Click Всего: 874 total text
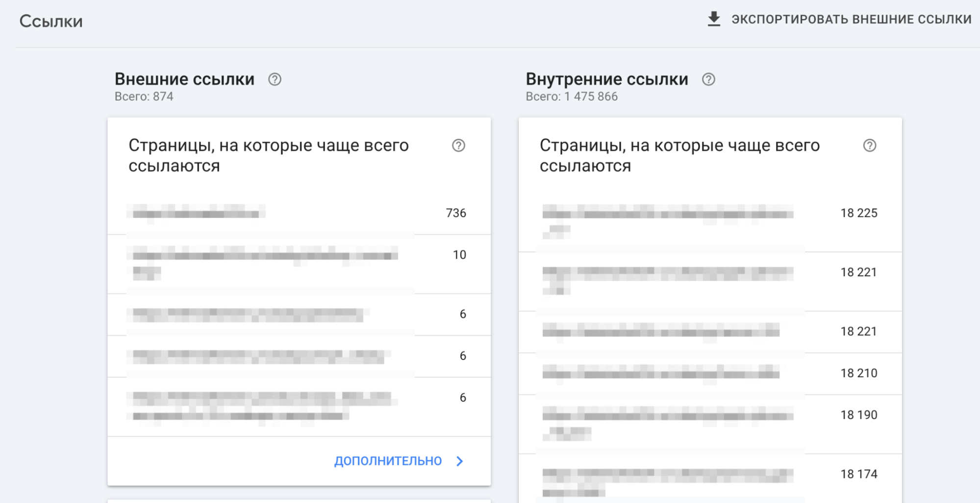Image resolution: width=980 pixels, height=503 pixels. (x=144, y=96)
